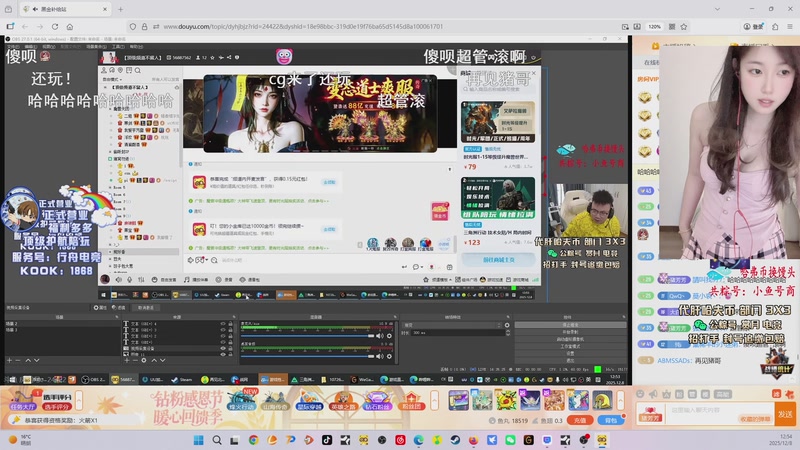Open the Windows Start menu
The height and width of the screenshot is (450, 800).
coord(198,440)
